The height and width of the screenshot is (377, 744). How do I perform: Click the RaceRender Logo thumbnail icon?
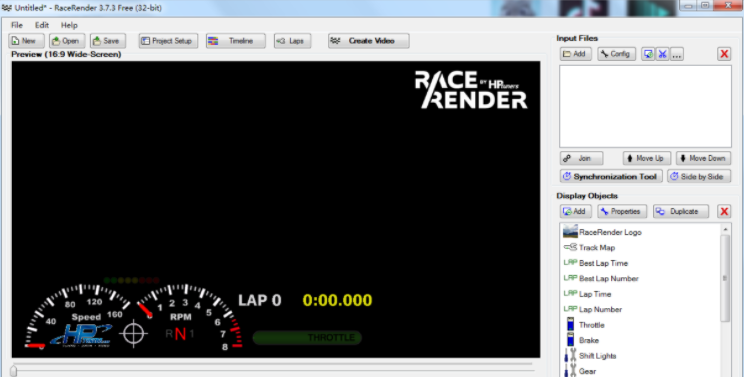coord(570,231)
